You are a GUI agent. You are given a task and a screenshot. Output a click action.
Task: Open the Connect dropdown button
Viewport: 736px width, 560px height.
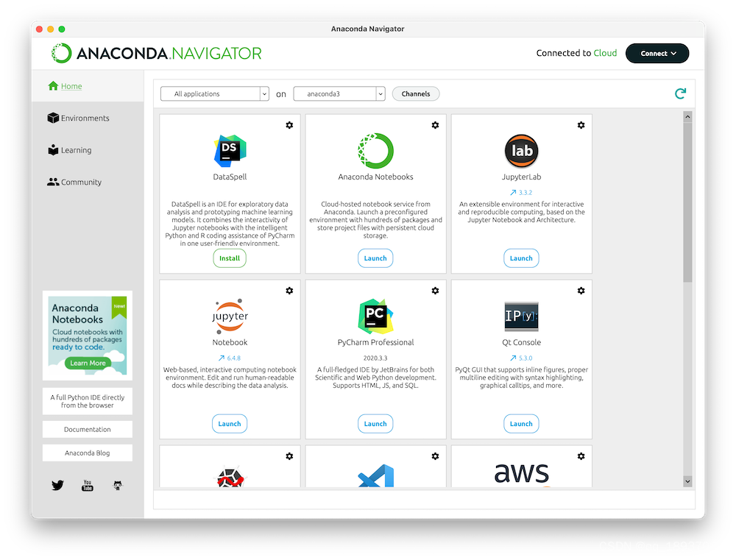(657, 53)
